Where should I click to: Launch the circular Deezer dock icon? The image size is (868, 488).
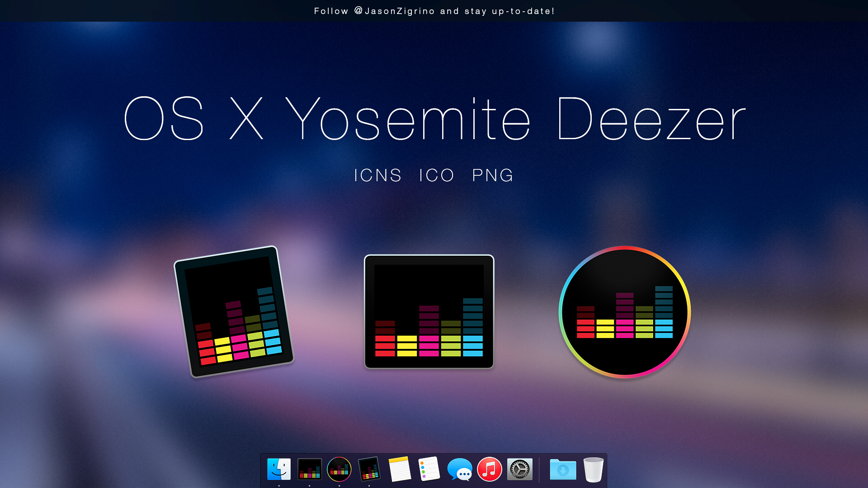(339, 469)
